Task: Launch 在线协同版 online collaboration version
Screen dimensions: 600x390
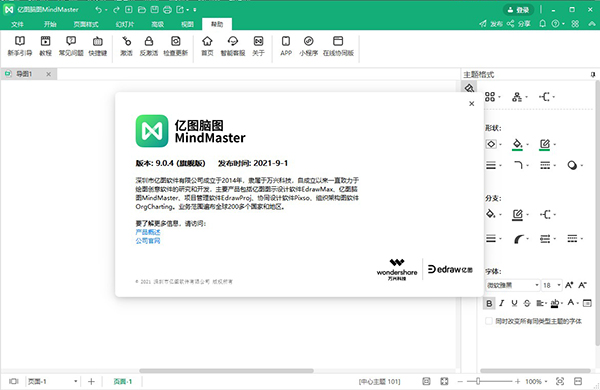Action: tap(338, 46)
